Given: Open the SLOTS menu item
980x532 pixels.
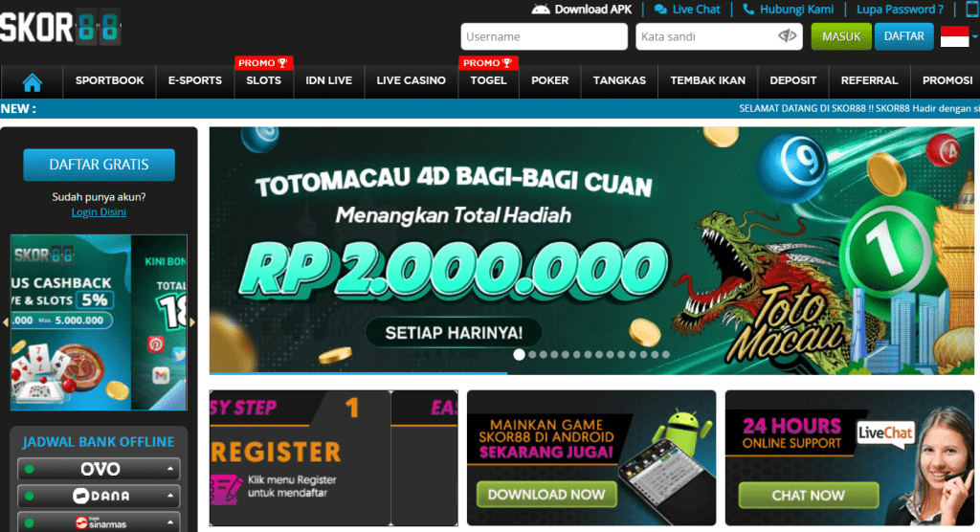Looking at the screenshot, I should [264, 80].
